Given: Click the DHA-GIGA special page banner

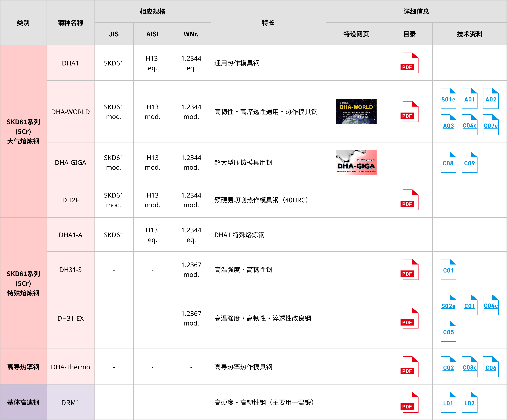Looking at the screenshot, I should pos(356,162).
